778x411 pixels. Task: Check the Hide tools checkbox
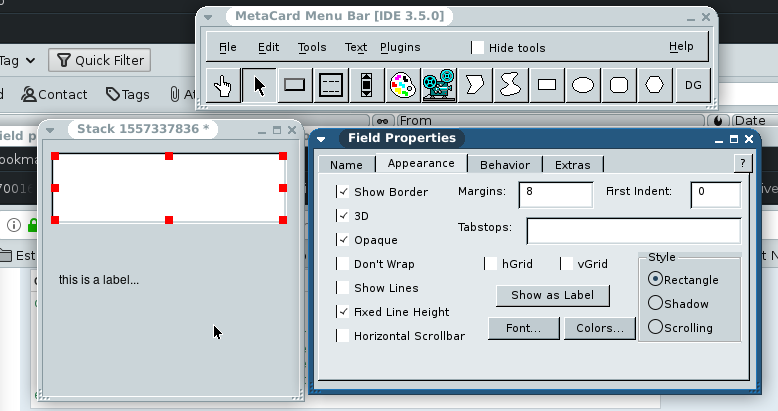tap(477, 48)
